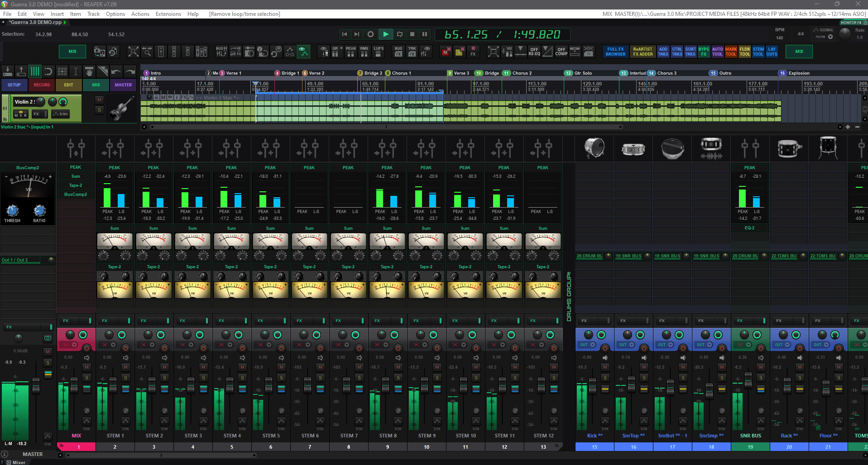Start playback with the transport Play button
This screenshot has height=465, width=868.
pyautogui.click(x=385, y=34)
